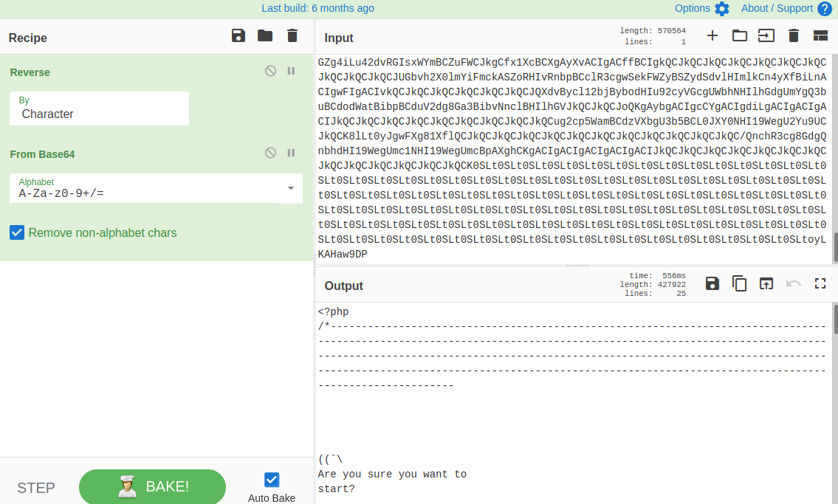Open the Reverse By Character dropdown
Viewport: 838px width, 504px height.
pos(99,108)
